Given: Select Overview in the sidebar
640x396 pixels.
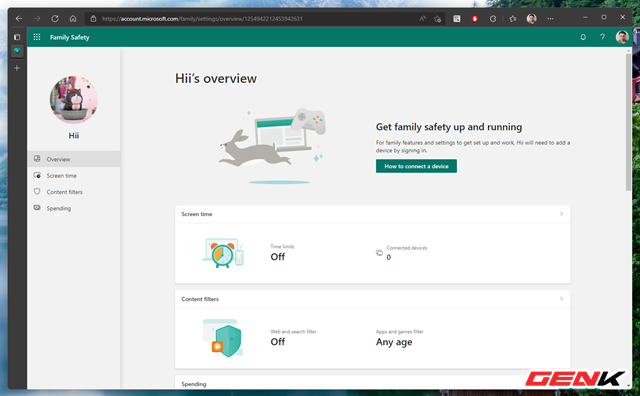Looking at the screenshot, I should tap(74, 159).
